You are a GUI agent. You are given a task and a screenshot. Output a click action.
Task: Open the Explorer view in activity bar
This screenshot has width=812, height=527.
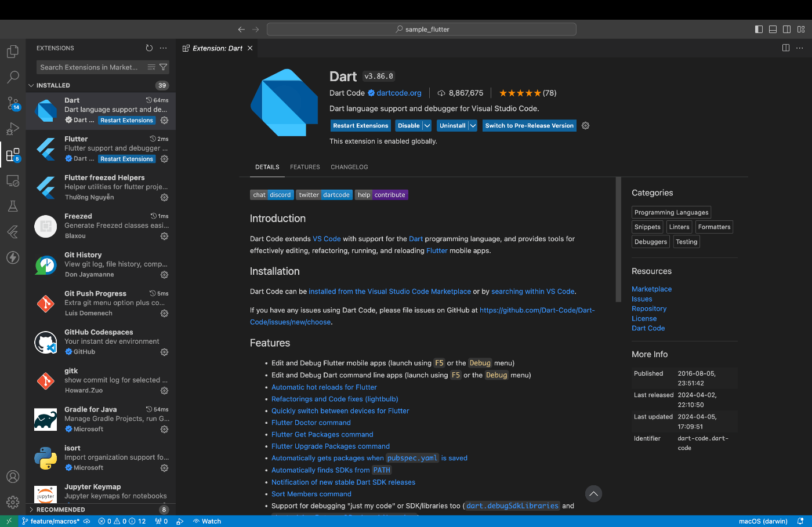(13, 52)
